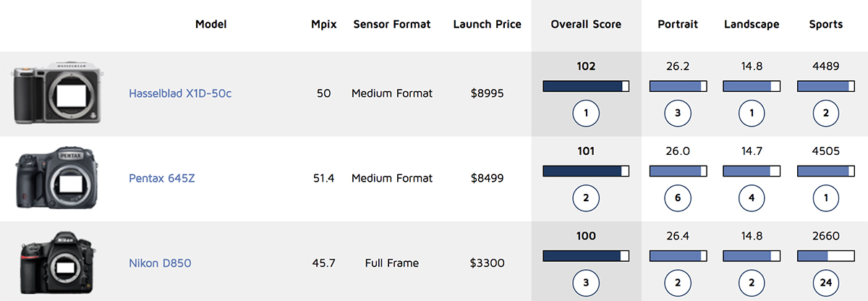The width and height of the screenshot is (868, 301).
Task: Click the Hasselblad overall rank 1 badge
Action: tap(586, 113)
